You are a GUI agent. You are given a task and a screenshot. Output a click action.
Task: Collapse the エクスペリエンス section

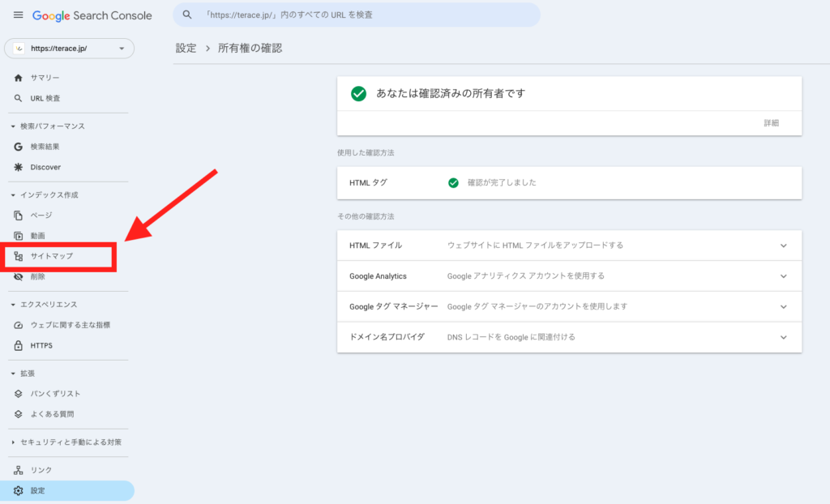point(13,305)
